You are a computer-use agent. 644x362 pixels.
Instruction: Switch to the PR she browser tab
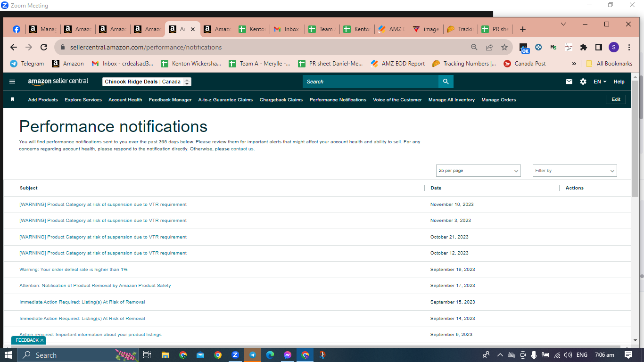tap(495, 29)
